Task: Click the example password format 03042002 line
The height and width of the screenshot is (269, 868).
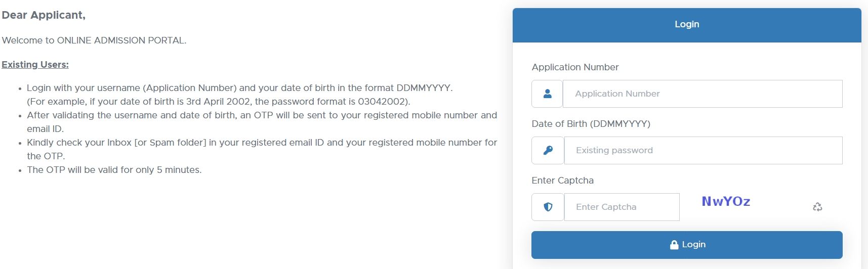Action: 219,102
